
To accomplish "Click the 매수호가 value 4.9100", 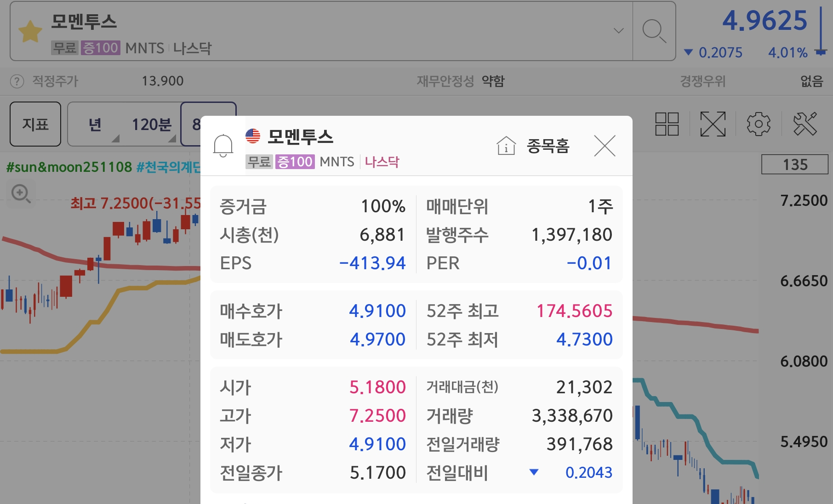I will click(377, 311).
